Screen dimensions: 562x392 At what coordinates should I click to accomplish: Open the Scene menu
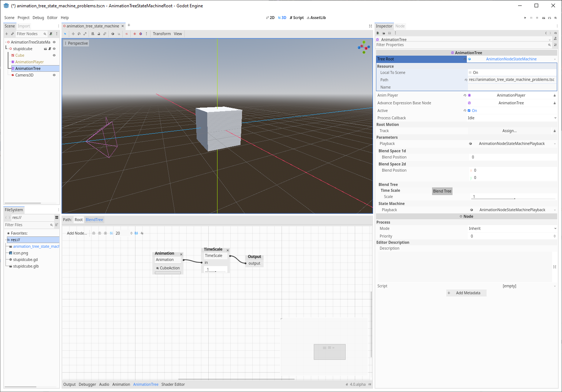coord(9,18)
